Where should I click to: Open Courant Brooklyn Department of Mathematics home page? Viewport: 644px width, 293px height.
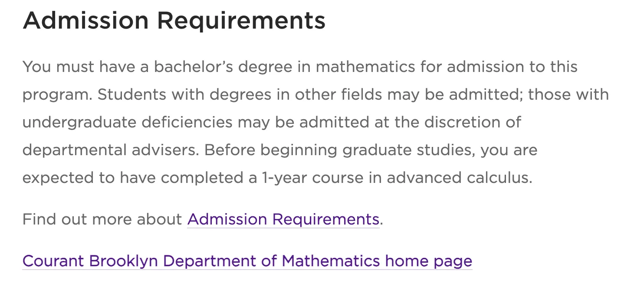coord(247,261)
